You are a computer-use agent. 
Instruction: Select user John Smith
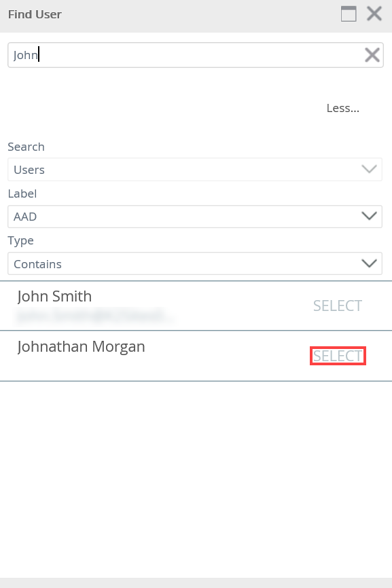coord(338,306)
